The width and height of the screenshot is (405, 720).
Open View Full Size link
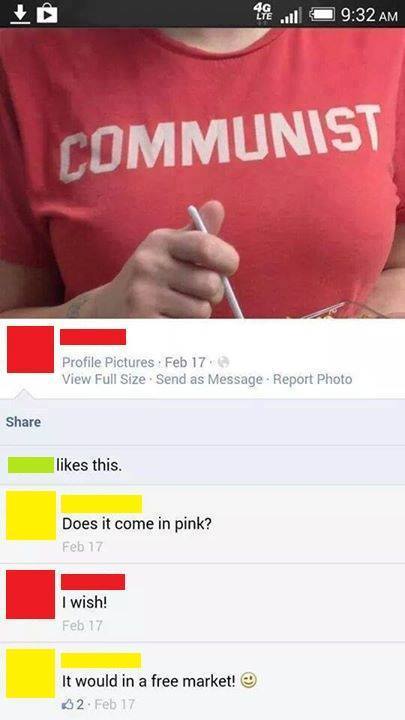pyautogui.click(x=104, y=379)
